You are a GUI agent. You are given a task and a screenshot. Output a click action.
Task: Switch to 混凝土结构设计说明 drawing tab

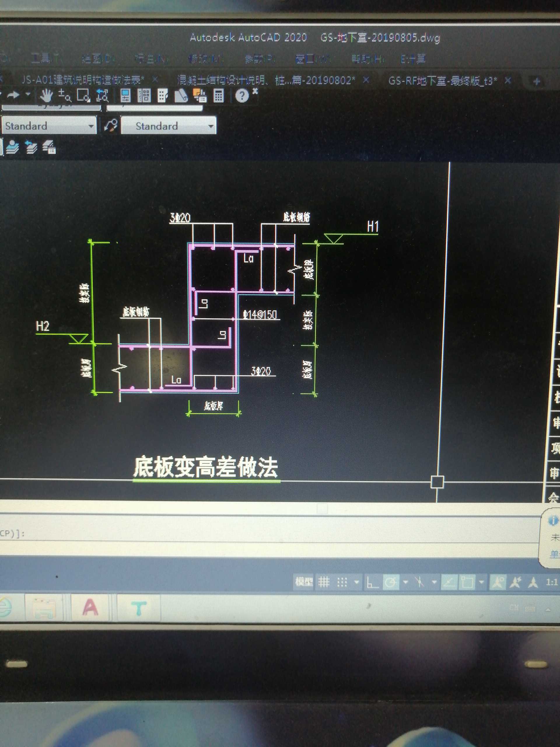tap(266, 80)
